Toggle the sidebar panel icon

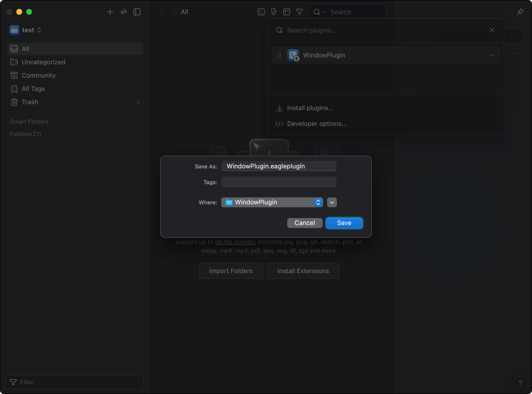137,12
